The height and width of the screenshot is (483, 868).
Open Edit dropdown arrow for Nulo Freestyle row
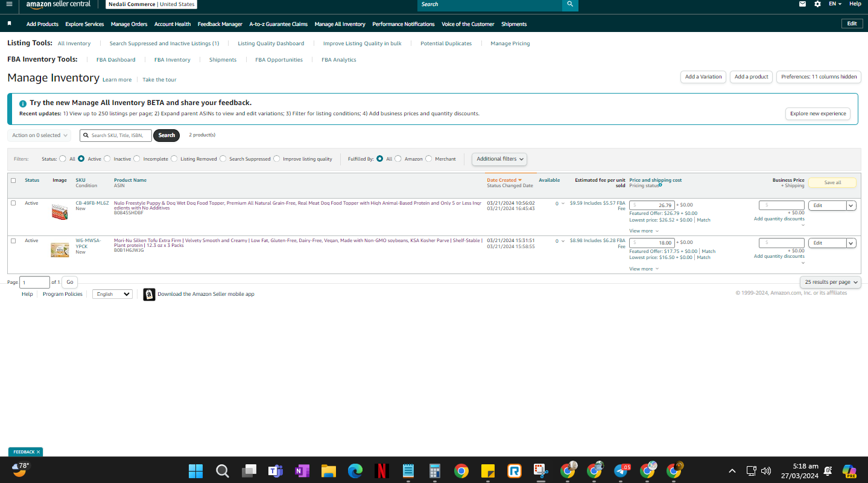pos(851,205)
